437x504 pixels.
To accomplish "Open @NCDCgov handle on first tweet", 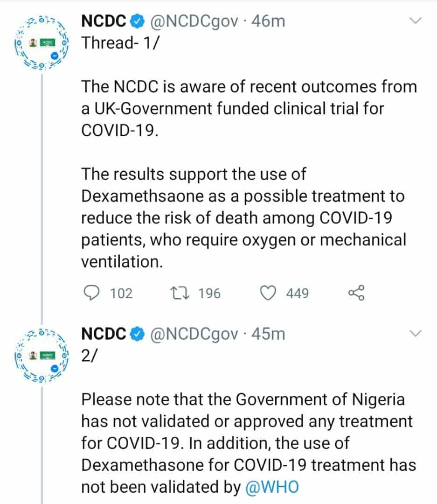I will pyautogui.click(x=193, y=21).
